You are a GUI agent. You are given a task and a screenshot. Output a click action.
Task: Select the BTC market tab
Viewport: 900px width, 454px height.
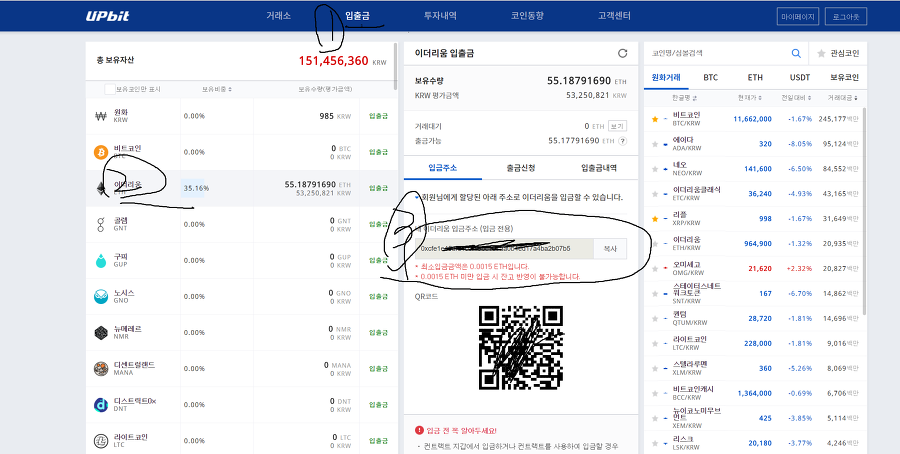(x=711, y=77)
